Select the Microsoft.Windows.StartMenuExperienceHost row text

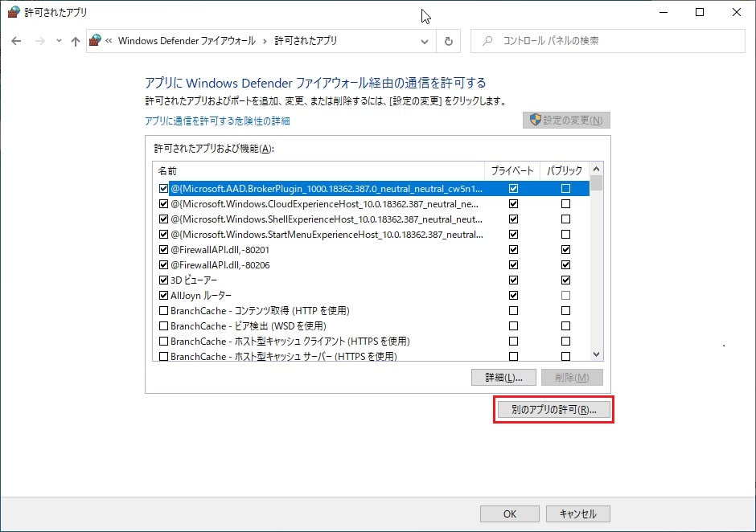pyautogui.click(x=327, y=235)
